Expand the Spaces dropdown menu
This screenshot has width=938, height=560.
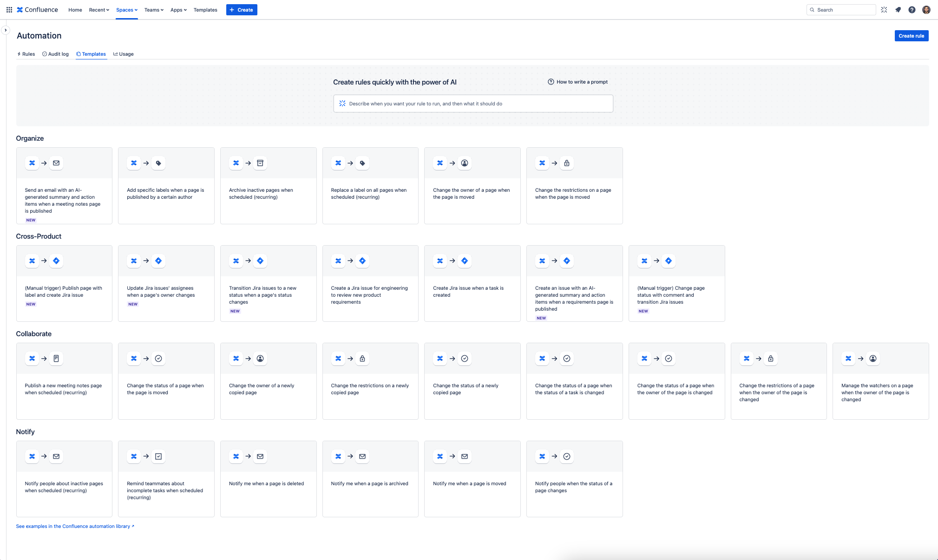click(x=127, y=10)
